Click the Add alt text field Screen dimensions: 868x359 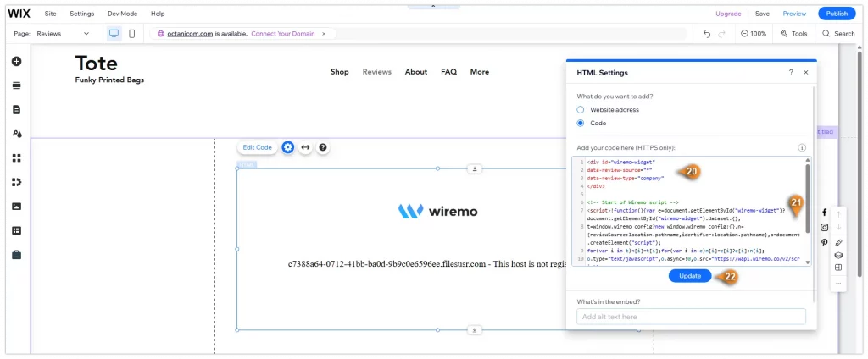tap(691, 317)
